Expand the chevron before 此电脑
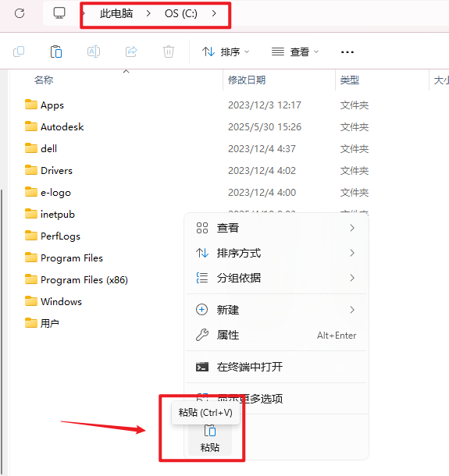 [84, 14]
